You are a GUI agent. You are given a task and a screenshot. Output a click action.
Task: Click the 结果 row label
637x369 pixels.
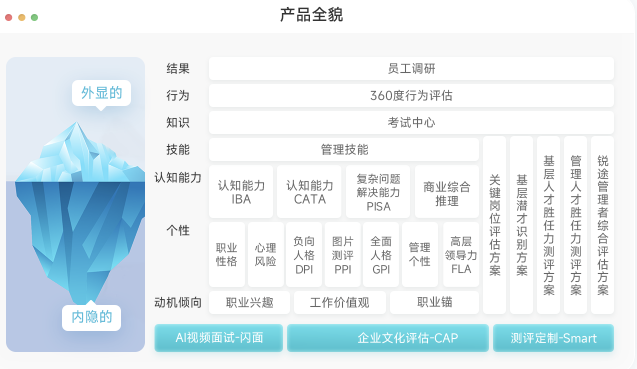178,69
